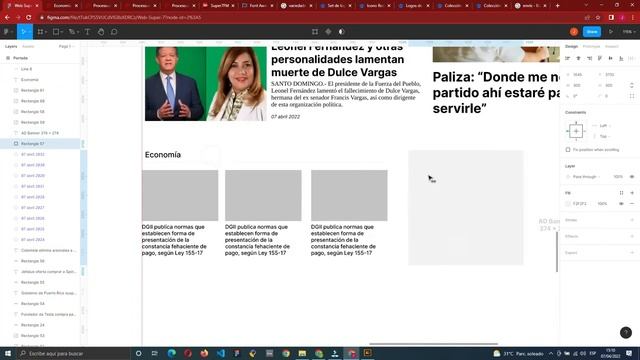The width and height of the screenshot is (640, 360).
Task: Open vertical constraint Top dropdown
Action: pyautogui.click(x=604, y=136)
